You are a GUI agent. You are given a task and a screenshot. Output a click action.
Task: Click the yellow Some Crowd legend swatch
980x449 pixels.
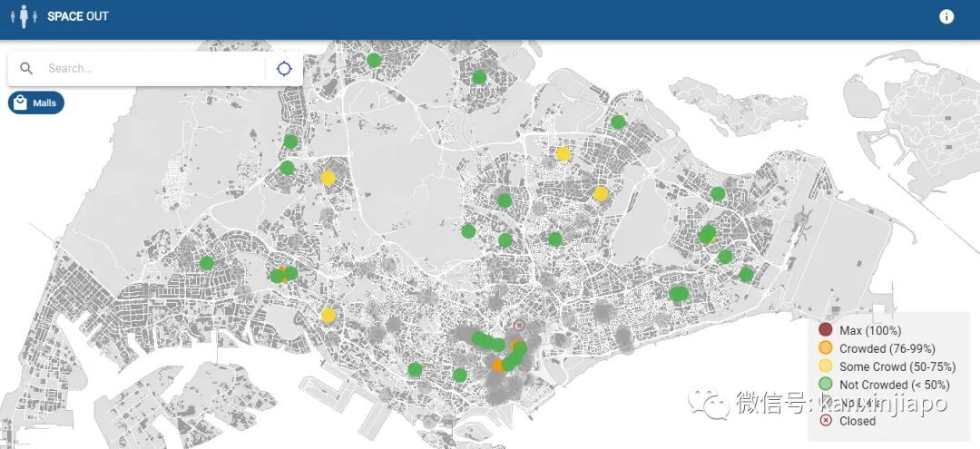(x=826, y=366)
